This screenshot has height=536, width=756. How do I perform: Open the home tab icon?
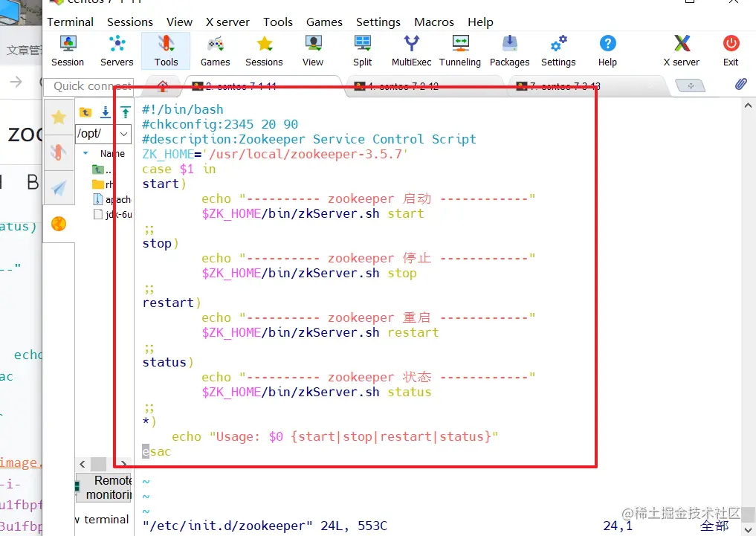coord(163,85)
